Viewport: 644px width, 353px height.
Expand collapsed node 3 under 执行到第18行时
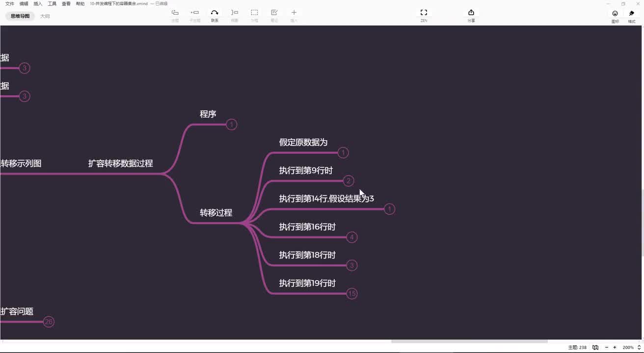coord(351,265)
